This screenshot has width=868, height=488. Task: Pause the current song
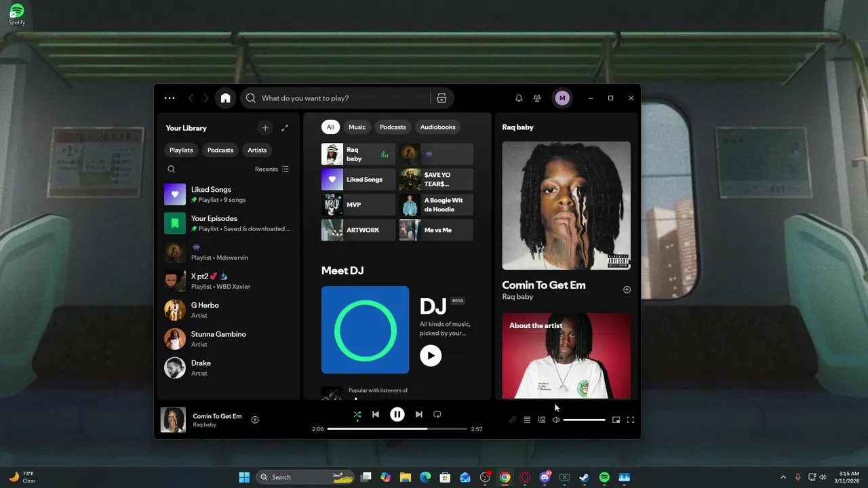click(x=397, y=414)
